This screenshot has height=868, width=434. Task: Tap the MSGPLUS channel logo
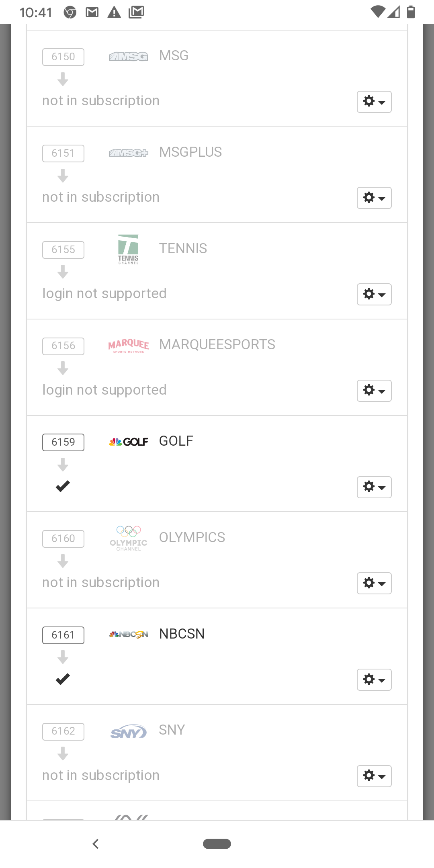point(128,153)
